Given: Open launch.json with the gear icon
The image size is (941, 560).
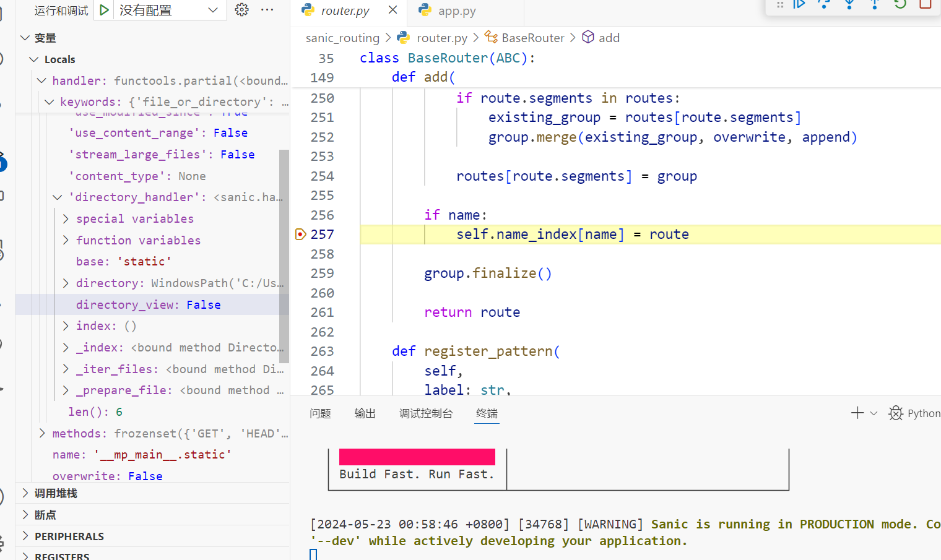Looking at the screenshot, I should tap(242, 10).
